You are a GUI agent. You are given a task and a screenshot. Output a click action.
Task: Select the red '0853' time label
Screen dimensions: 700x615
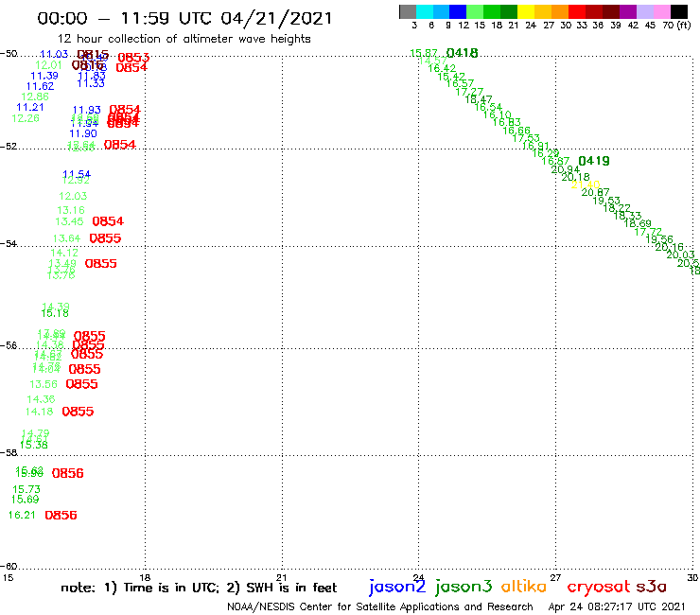(133, 58)
